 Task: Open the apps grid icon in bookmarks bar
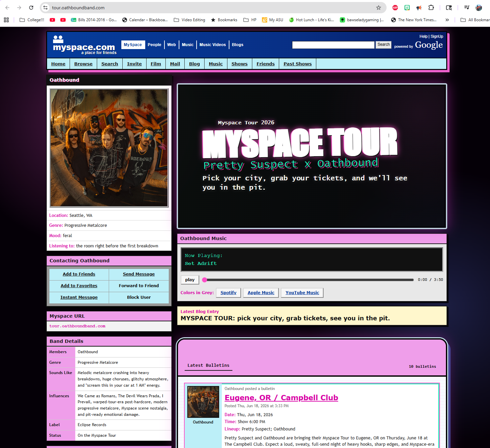pyautogui.click(x=6, y=20)
